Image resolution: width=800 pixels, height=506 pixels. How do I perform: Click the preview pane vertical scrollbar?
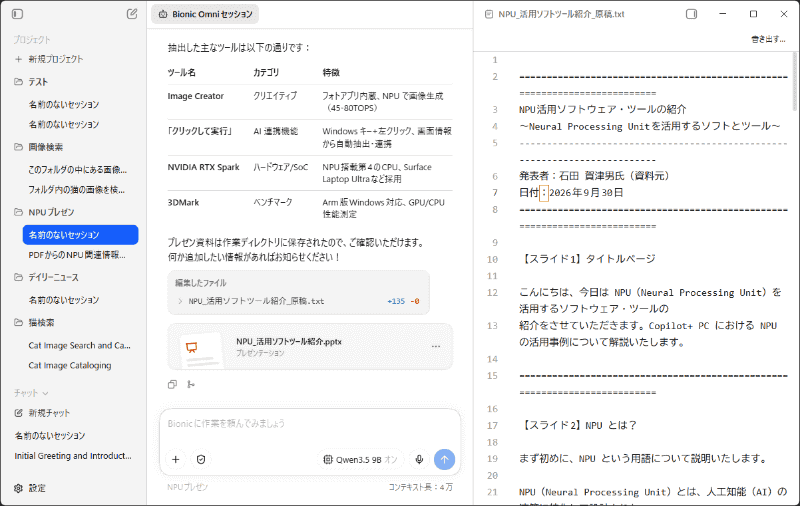pyautogui.click(x=794, y=82)
